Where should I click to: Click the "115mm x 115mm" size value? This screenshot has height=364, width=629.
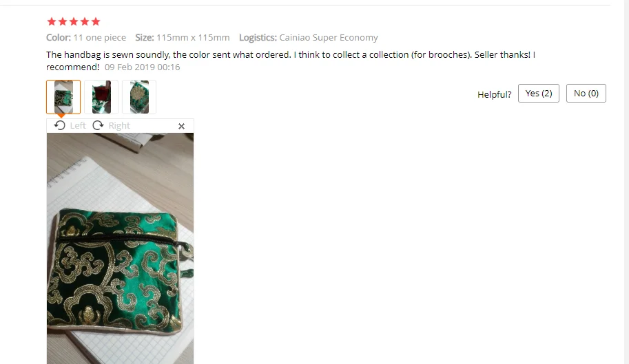pos(193,38)
